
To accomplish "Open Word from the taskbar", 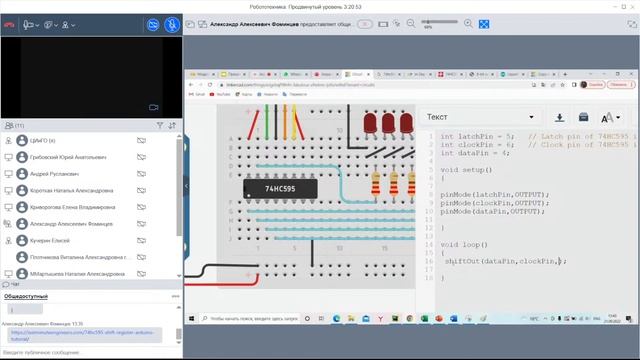I will (x=453, y=318).
